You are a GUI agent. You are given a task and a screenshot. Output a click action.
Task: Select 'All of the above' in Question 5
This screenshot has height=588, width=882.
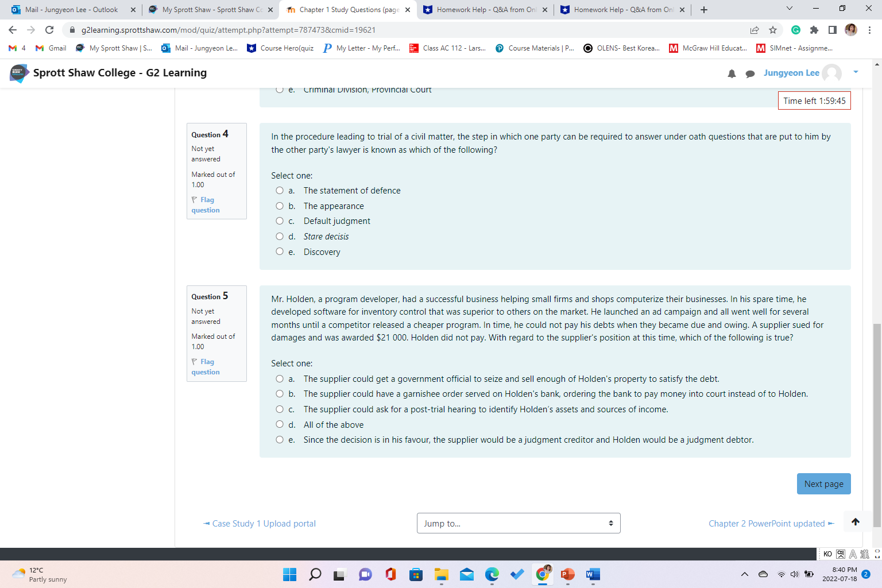point(280,424)
